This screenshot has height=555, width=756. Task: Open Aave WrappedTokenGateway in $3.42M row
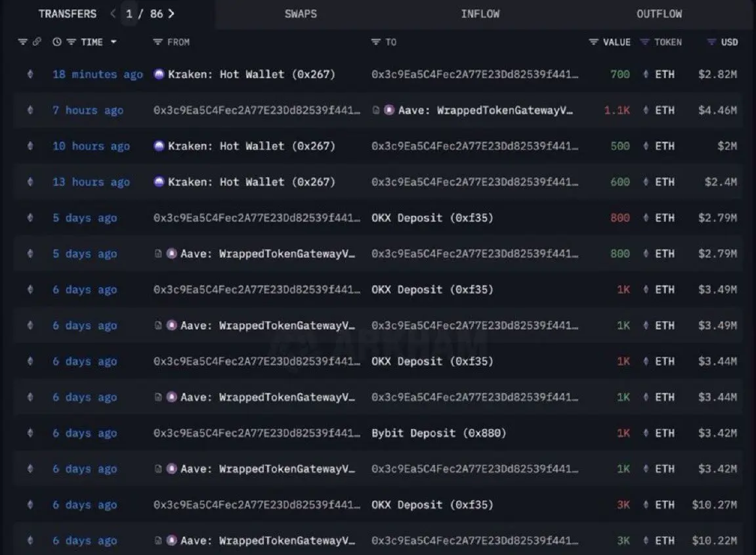click(x=268, y=468)
